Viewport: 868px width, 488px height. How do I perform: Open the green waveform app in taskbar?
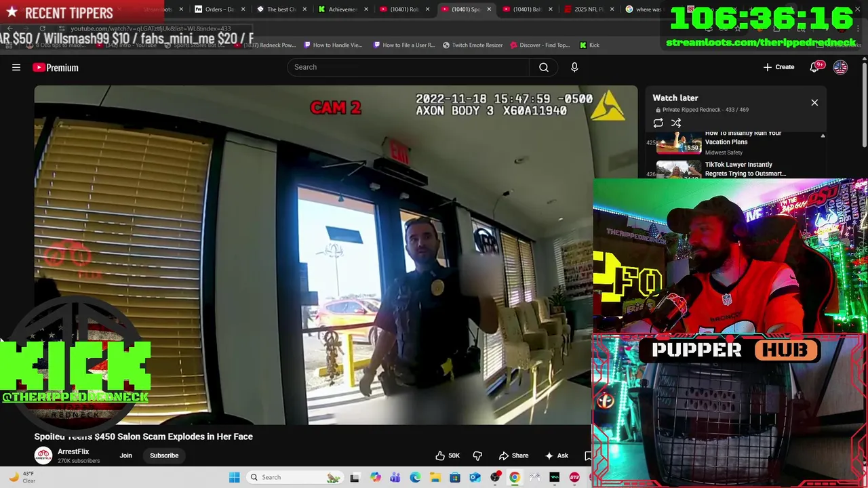pos(555,477)
